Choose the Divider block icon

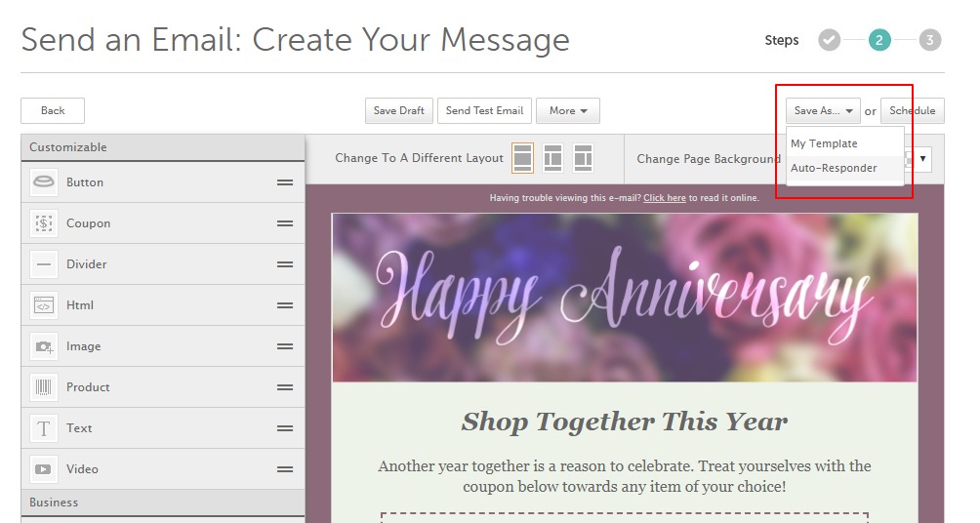pyautogui.click(x=44, y=264)
